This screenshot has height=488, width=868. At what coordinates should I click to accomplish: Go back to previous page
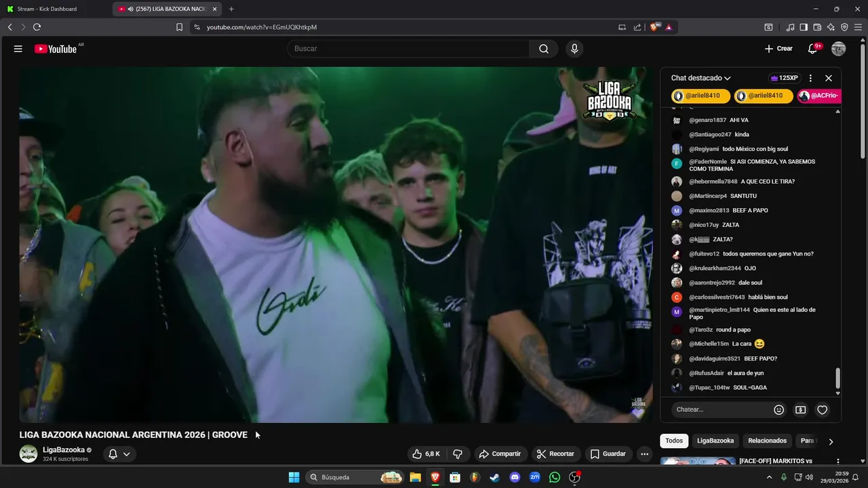point(9,27)
